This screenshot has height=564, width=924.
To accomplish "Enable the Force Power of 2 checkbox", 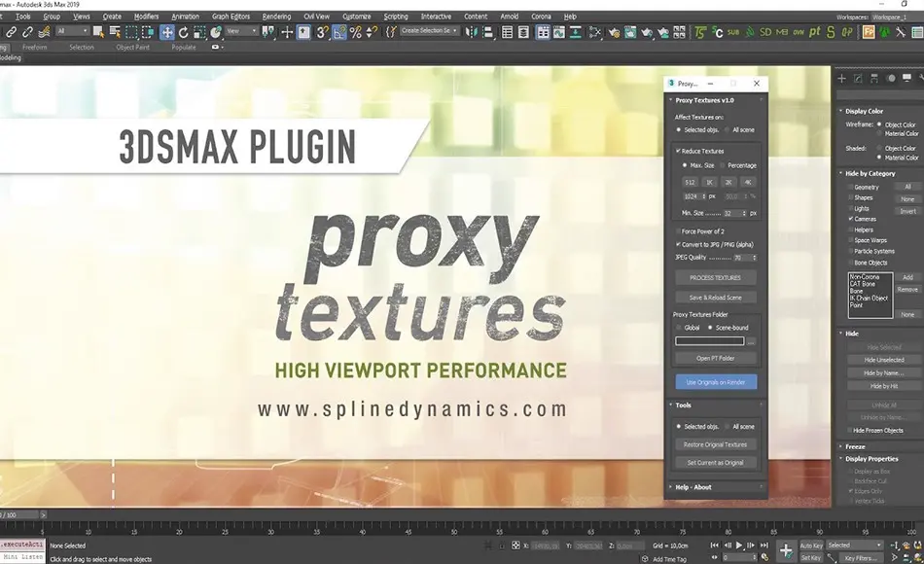I will point(677,231).
